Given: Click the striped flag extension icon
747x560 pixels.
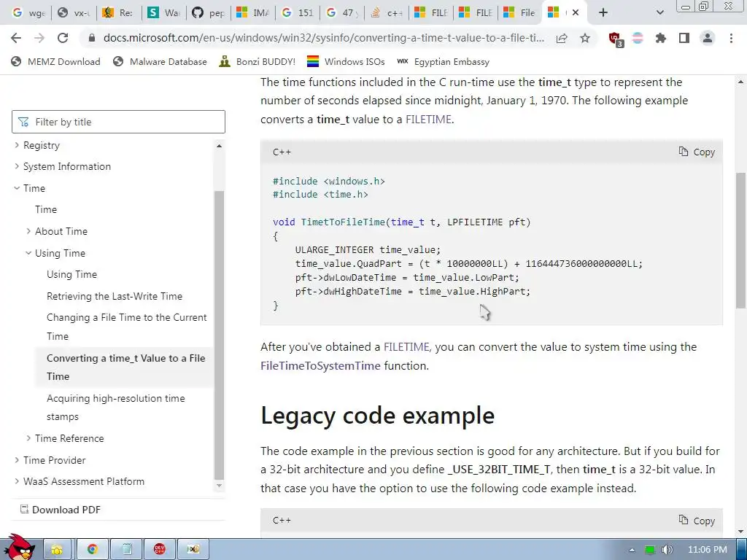Looking at the screenshot, I should coord(638,38).
